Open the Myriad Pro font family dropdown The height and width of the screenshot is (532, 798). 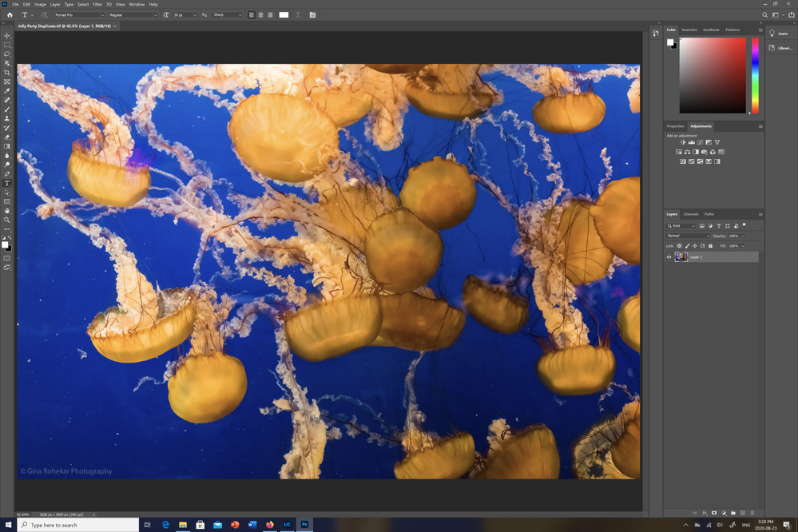[79, 14]
